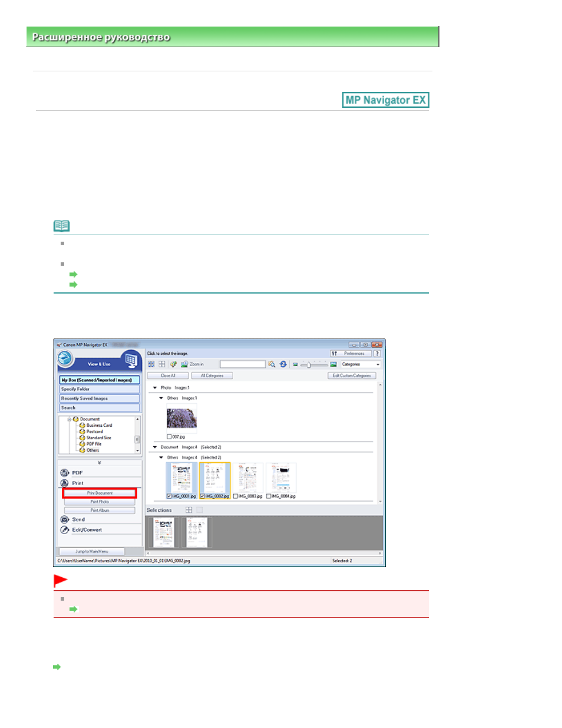The height and width of the screenshot is (728, 562).
Task: Select Standard Size in the folder tree
Action: 98,438
